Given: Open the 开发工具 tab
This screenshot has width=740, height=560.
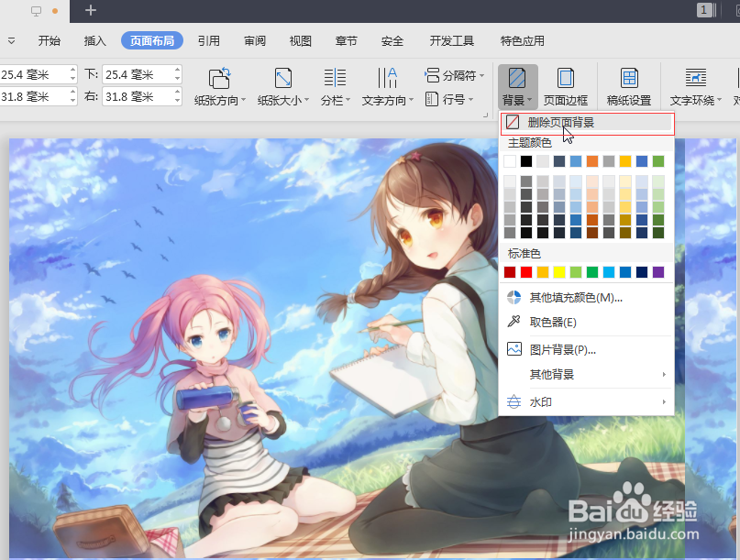Looking at the screenshot, I should (452, 41).
